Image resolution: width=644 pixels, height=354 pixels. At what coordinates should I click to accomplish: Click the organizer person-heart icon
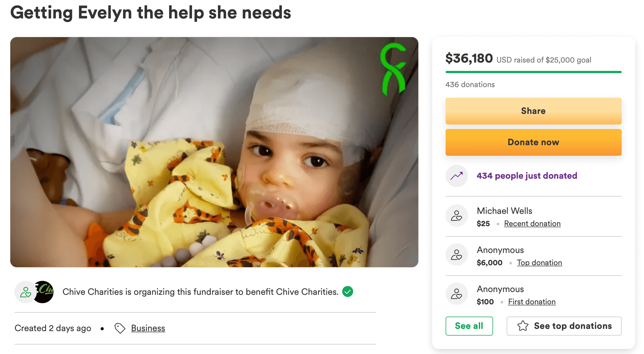[x=25, y=292]
